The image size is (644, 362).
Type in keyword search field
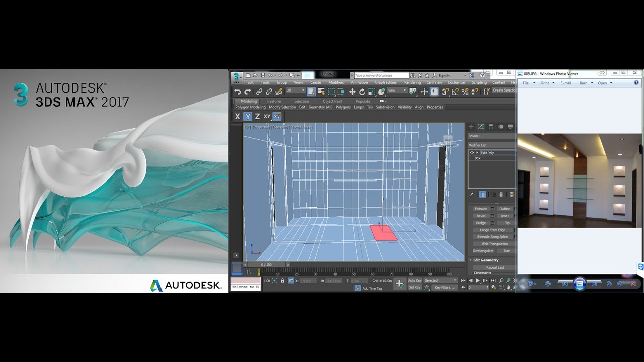tap(381, 75)
